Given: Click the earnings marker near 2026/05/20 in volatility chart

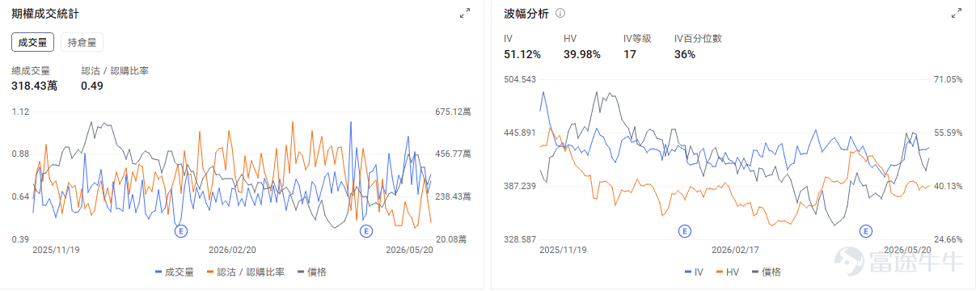Looking at the screenshot, I should coord(866,231).
